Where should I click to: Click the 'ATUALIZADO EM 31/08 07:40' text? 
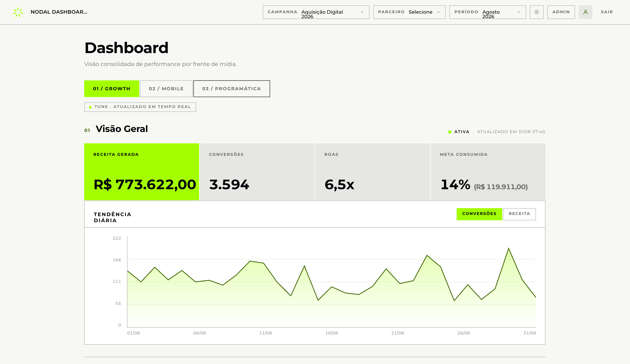click(x=511, y=132)
